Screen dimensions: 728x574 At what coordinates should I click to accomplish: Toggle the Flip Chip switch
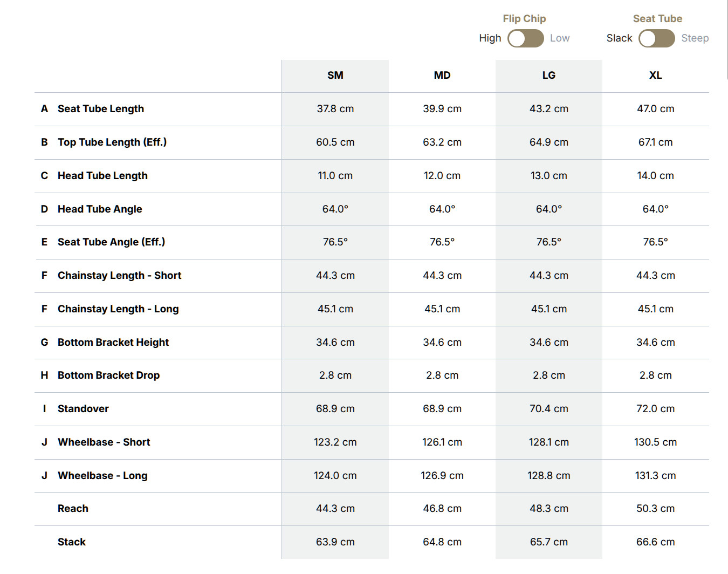coord(525,38)
